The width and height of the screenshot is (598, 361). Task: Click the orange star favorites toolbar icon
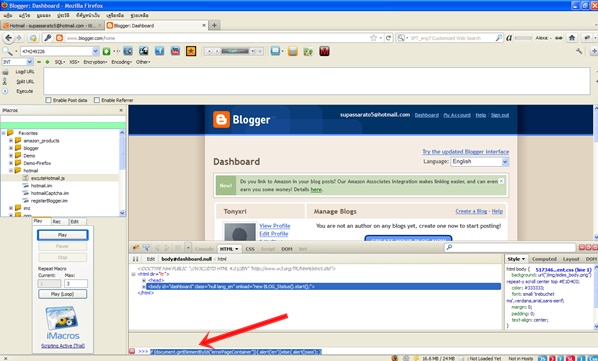click(191, 51)
